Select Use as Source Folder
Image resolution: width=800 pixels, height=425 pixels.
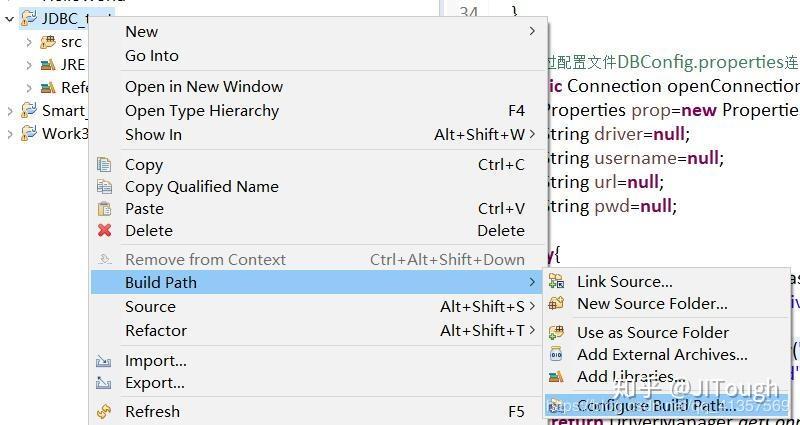click(x=652, y=332)
